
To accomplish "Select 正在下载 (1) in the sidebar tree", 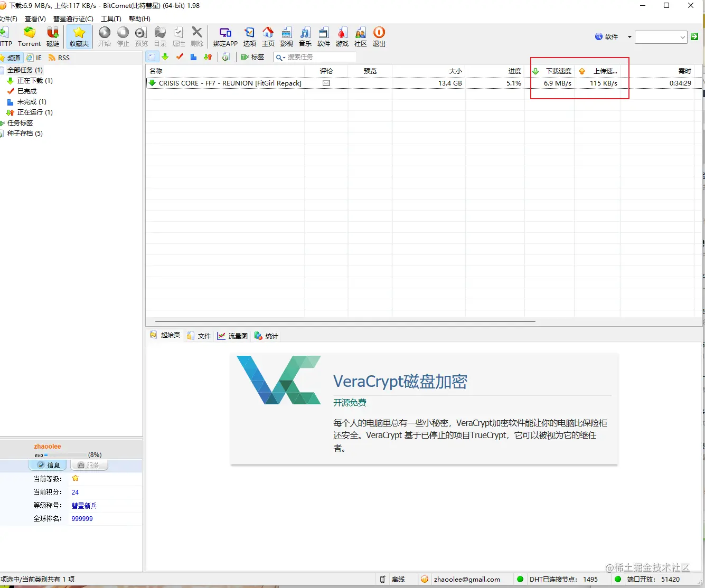I will click(35, 81).
